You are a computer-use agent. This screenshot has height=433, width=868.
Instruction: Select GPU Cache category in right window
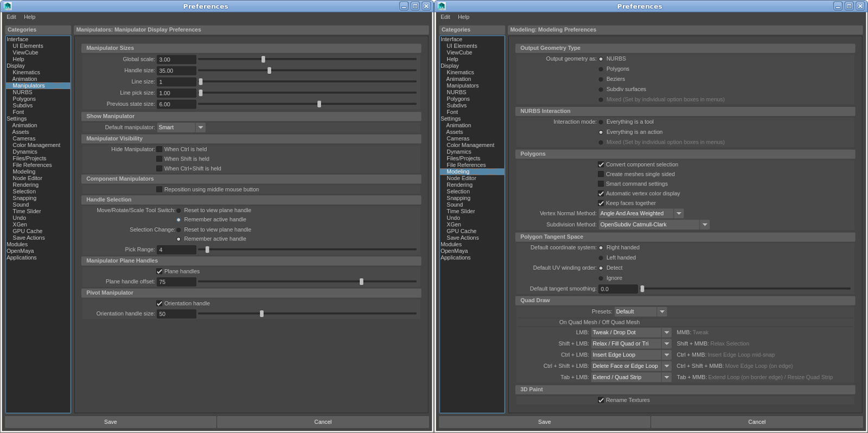tap(462, 231)
